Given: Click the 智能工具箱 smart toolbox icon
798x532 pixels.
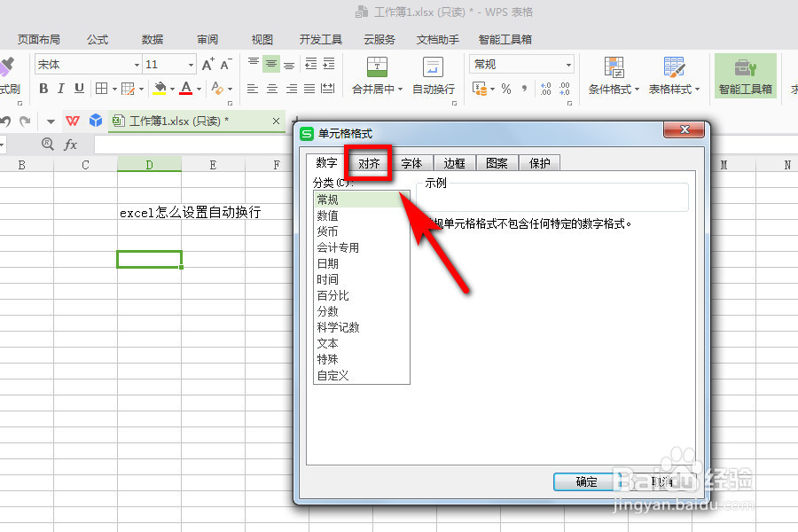Looking at the screenshot, I should (746, 74).
